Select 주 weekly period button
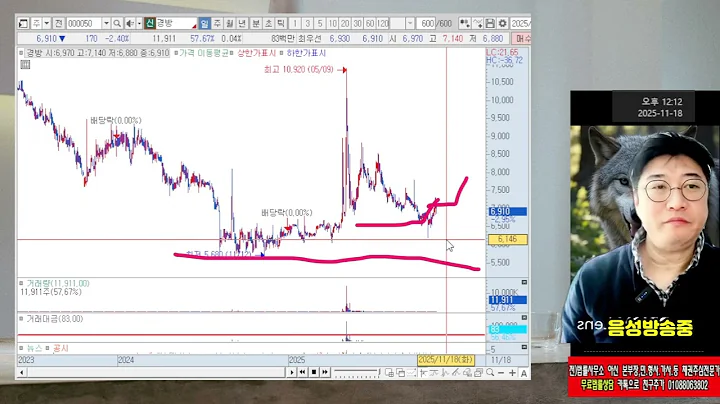 (x=217, y=23)
